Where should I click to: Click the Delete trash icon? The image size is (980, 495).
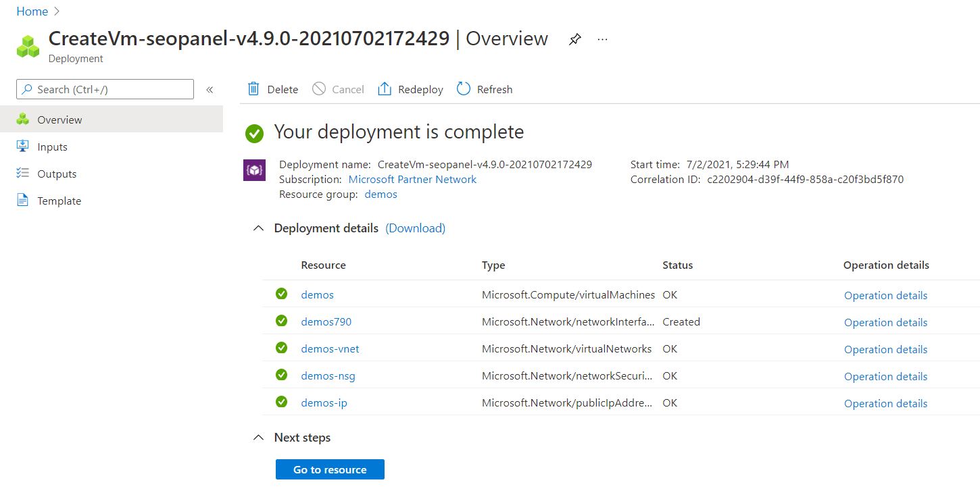(x=253, y=89)
